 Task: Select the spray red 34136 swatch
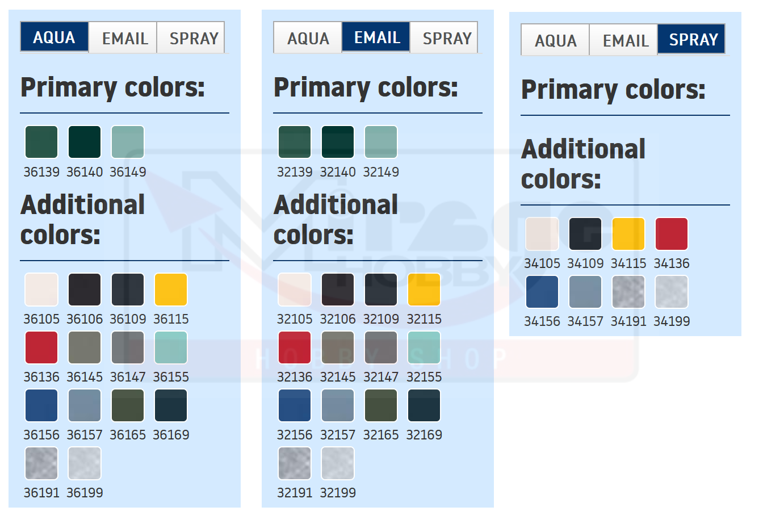pyautogui.click(x=672, y=234)
